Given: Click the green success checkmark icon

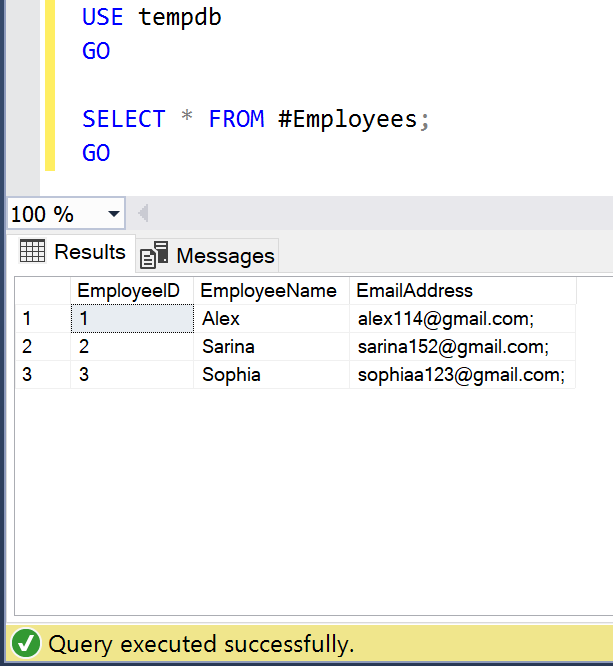Looking at the screenshot, I should point(27,644).
